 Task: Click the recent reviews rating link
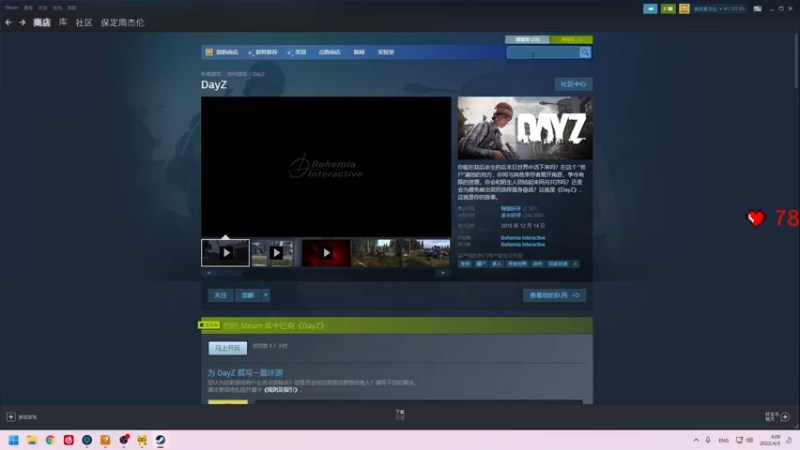click(511, 209)
